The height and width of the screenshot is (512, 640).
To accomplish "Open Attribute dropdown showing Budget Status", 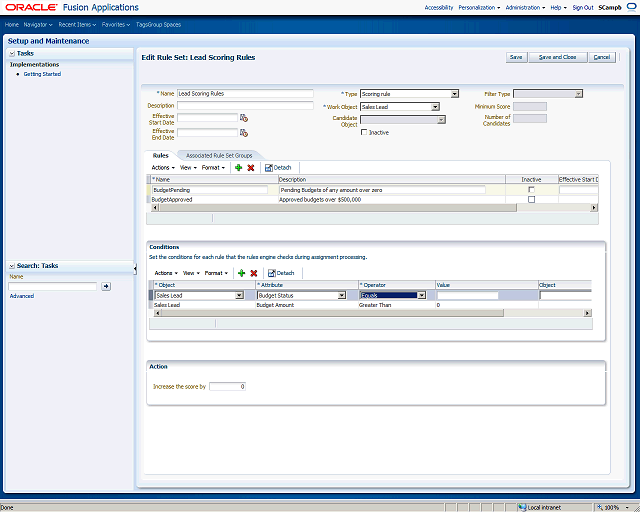I will 342,296.
